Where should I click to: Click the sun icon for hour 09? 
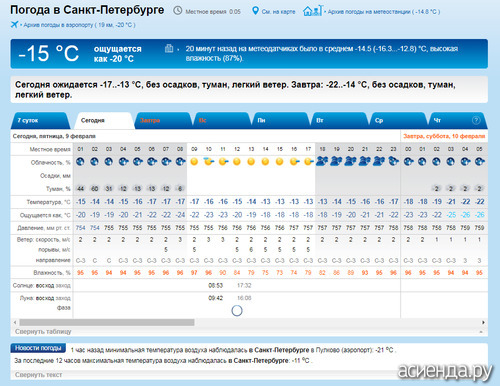tap(194, 162)
